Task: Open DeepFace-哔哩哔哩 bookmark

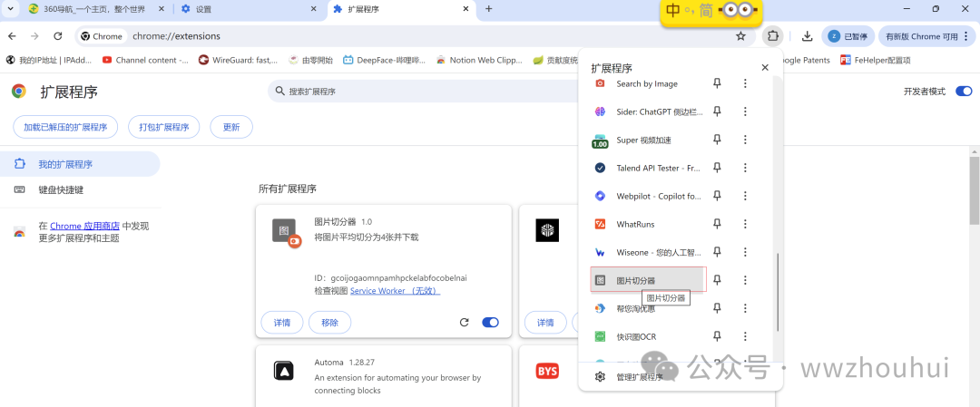Action: (385, 61)
